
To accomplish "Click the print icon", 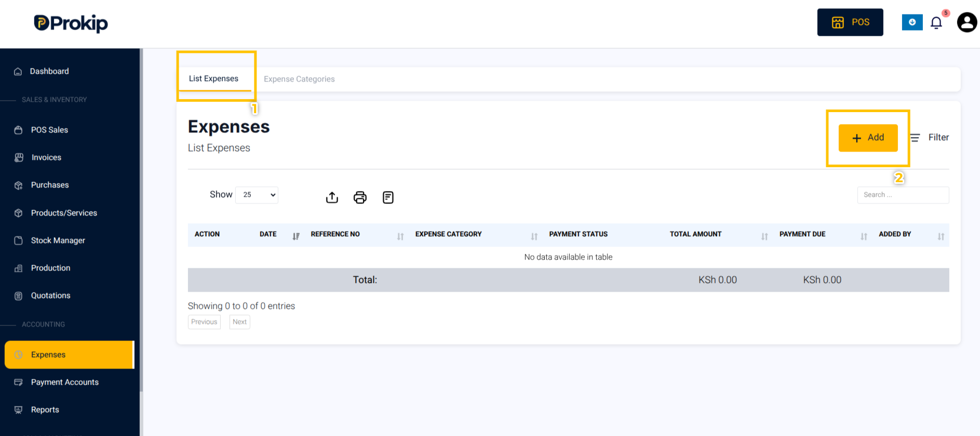I will click(360, 197).
